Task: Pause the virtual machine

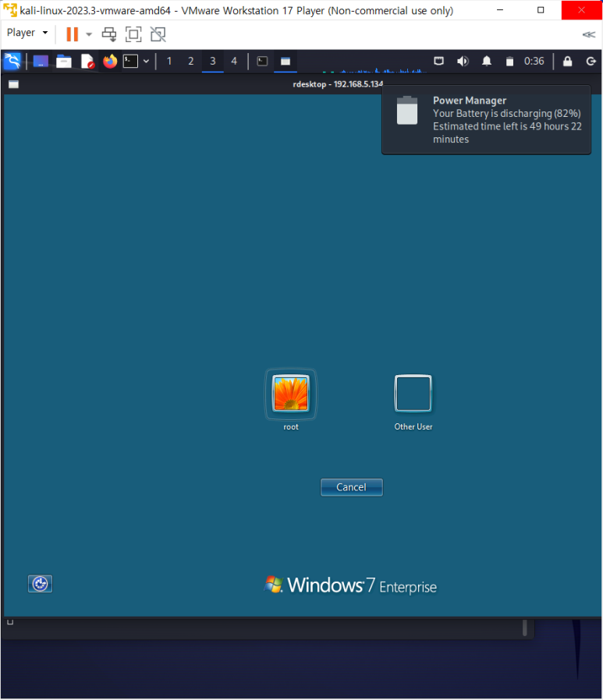Action: [x=72, y=34]
